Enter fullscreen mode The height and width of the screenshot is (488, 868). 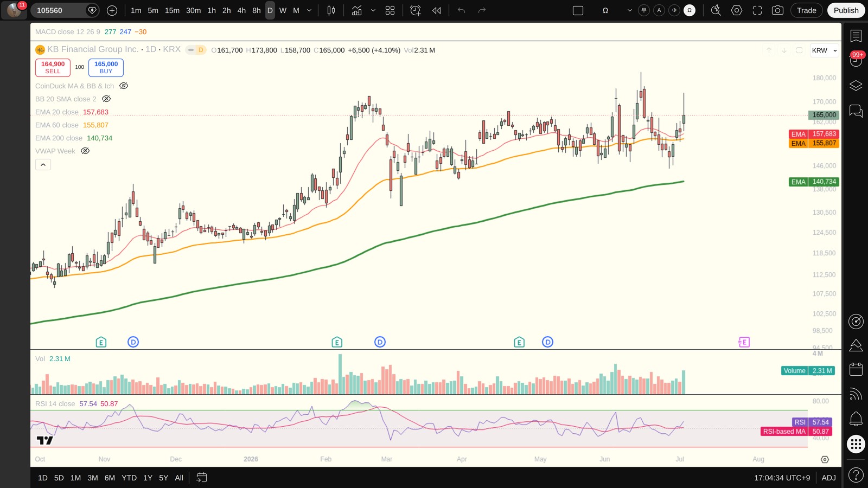click(x=757, y=10)
